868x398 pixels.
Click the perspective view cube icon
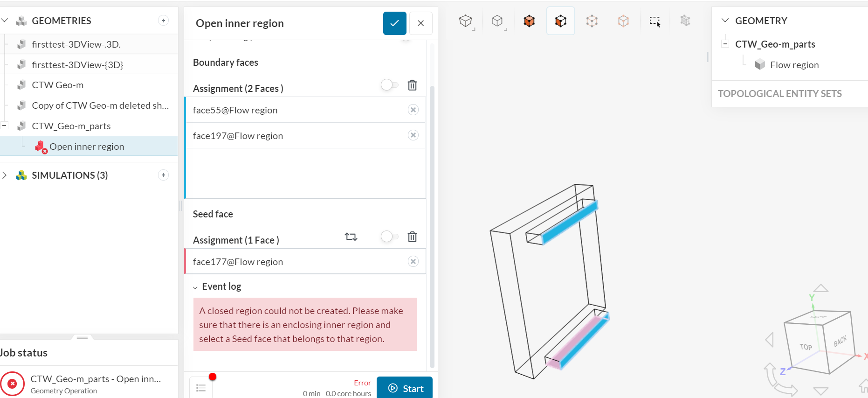[466, 21]
